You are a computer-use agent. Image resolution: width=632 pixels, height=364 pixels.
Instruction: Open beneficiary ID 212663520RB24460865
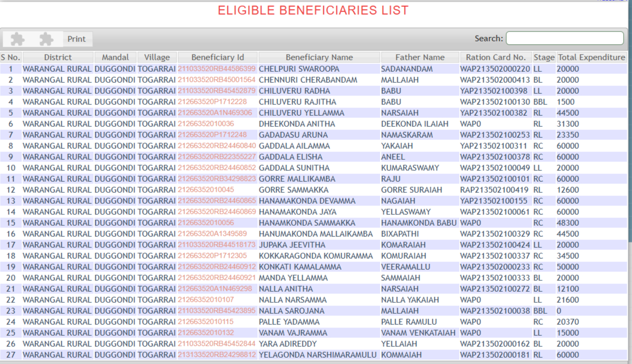217,201
